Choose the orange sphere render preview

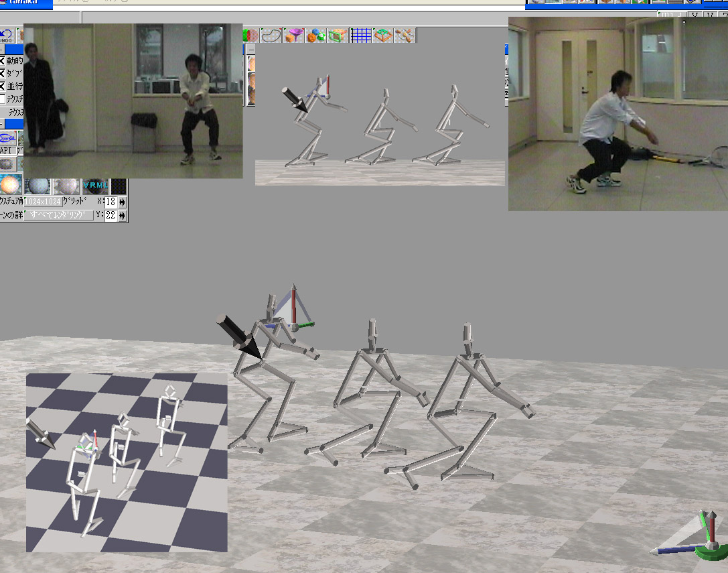[11, 186]
